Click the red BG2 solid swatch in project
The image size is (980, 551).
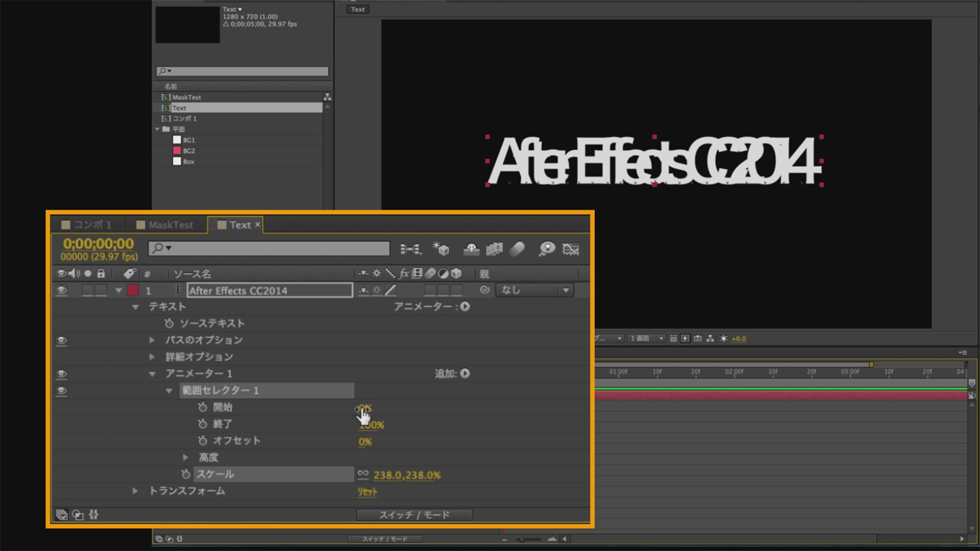point(177,151)
